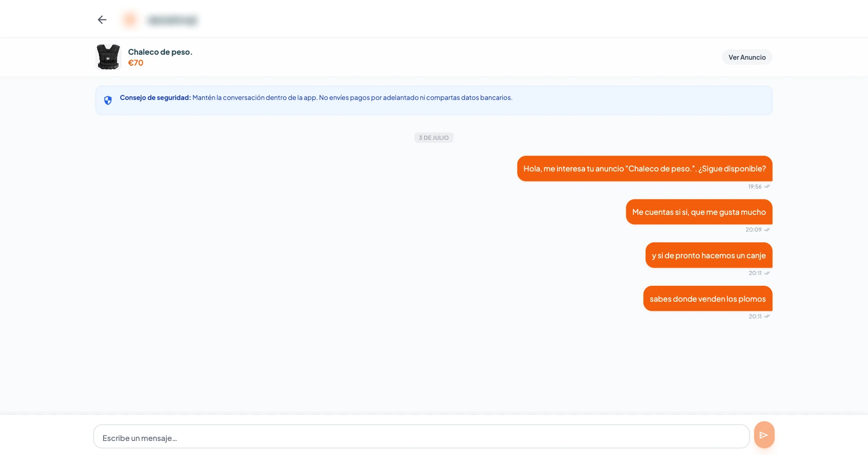The width and height of the screenshot is (868, 455).
Task: Open listing with Ver Anuncio button
Action: (x=747, y=57)
